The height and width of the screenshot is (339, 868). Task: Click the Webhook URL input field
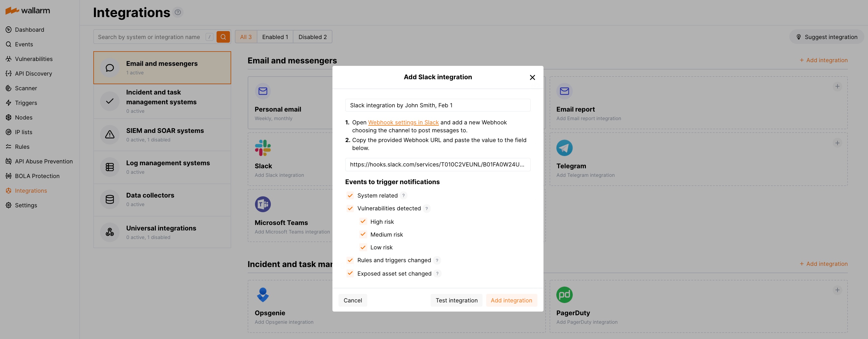pyautogui.click(x=437, y=165)
